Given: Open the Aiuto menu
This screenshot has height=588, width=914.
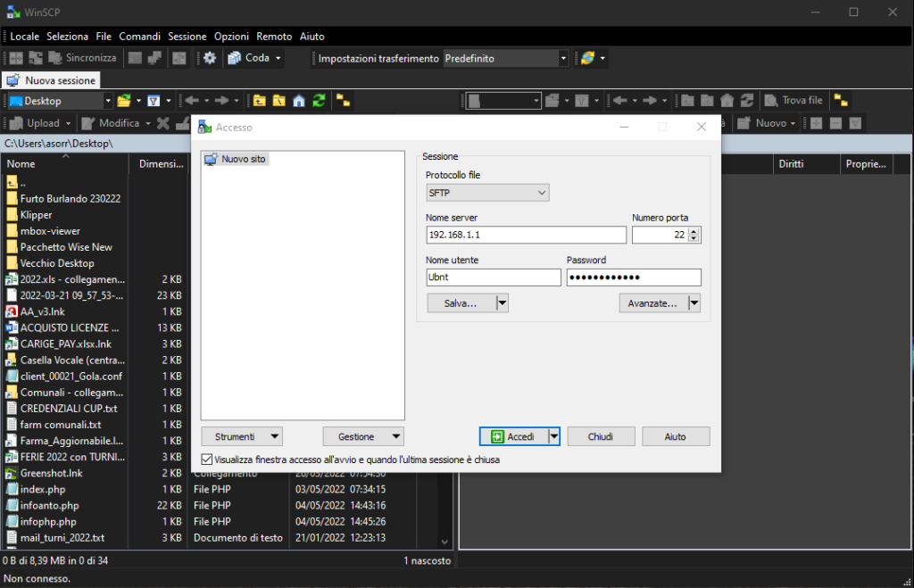Looking at the screenshot, I should pos(312,36).
